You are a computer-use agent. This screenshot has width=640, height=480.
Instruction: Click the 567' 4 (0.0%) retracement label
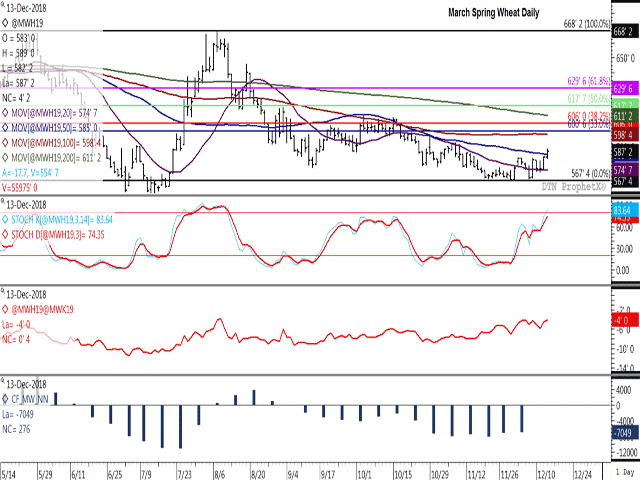[x=591, y=173]
